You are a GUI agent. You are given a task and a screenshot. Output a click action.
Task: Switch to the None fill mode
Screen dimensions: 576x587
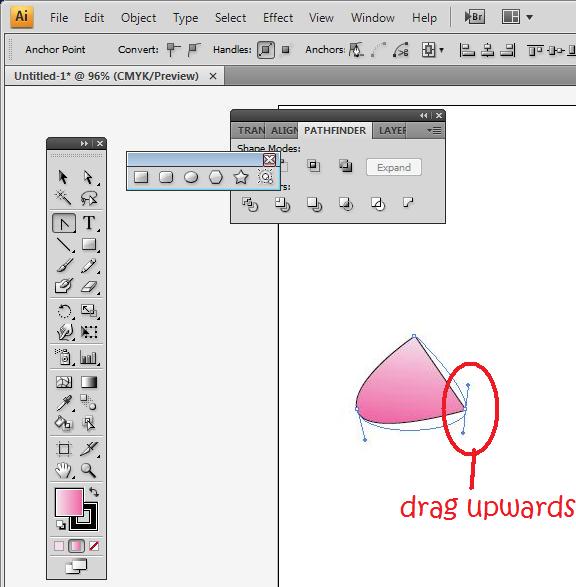[94, 546]
